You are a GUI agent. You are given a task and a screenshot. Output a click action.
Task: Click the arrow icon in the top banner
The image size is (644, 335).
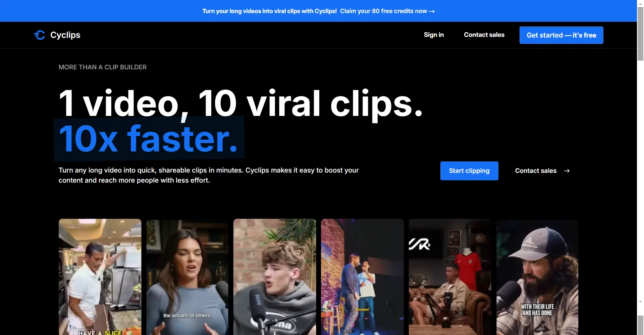(432, 11)
